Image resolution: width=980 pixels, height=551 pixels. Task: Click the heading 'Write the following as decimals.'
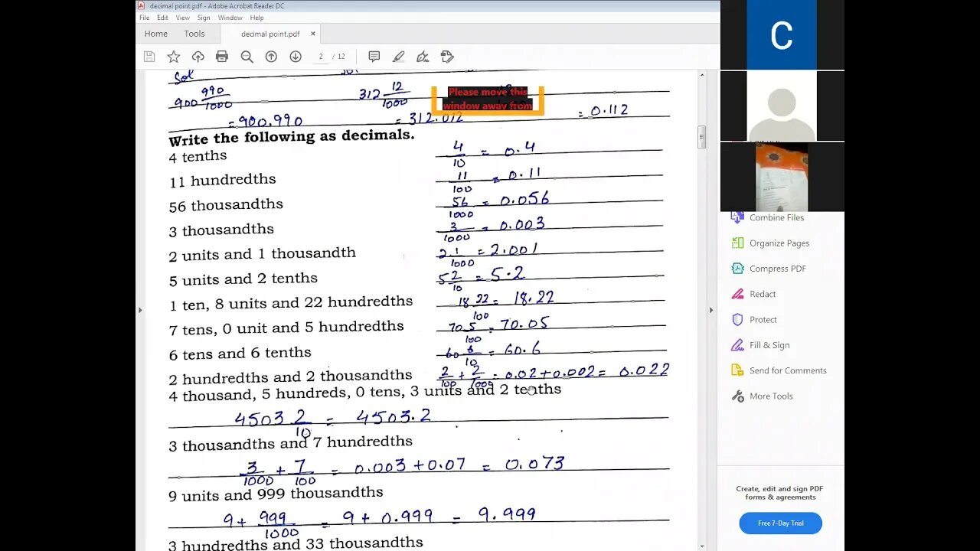(x=292, y=137)
